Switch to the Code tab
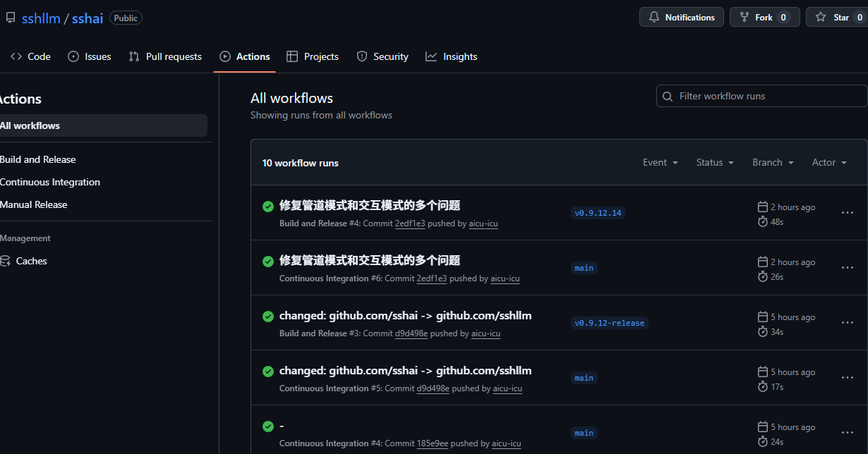 tap(30, 56)
